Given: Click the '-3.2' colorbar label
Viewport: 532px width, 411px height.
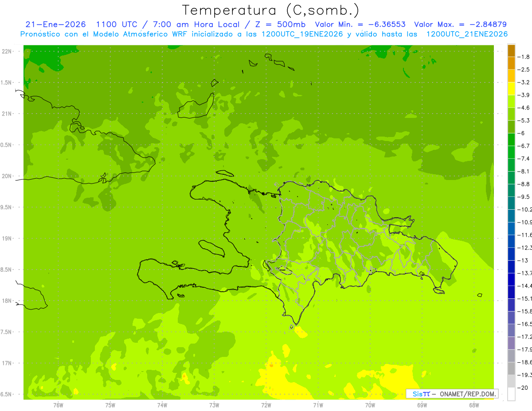Looking at the screenshot, I should pyautogui.click(x=524, y=82).
